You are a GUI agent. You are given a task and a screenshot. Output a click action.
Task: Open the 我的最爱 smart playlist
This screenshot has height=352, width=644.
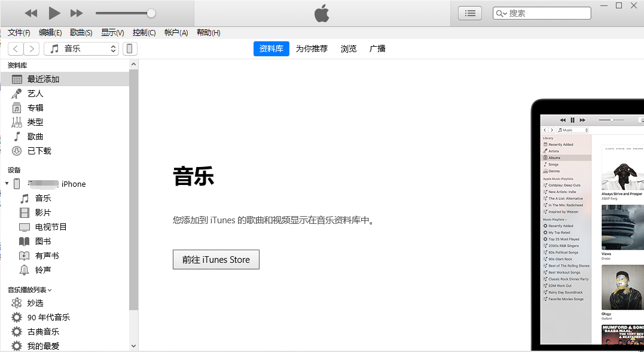(x=65, y=345)
